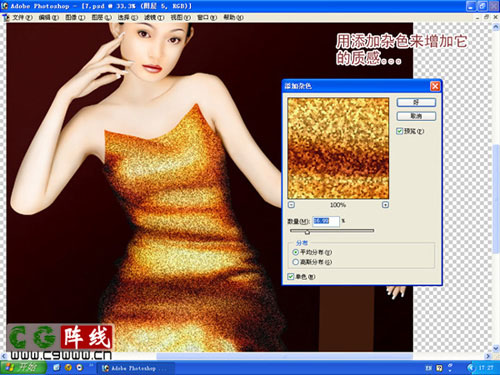Close the 添加杂色 dialog with red X
This screenshot has height=375, width=500.
(435, 86)
